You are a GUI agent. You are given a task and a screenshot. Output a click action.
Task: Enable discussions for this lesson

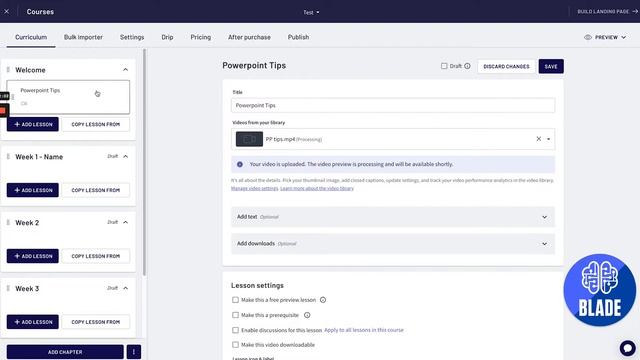click(x=235, y=330)
